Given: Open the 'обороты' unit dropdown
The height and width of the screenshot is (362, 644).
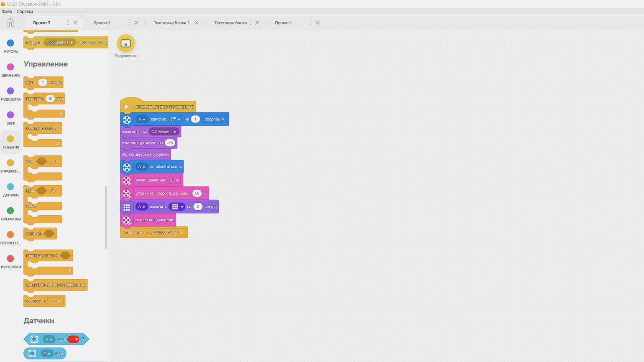Looking at the screenshot, I should pos(214,120).
